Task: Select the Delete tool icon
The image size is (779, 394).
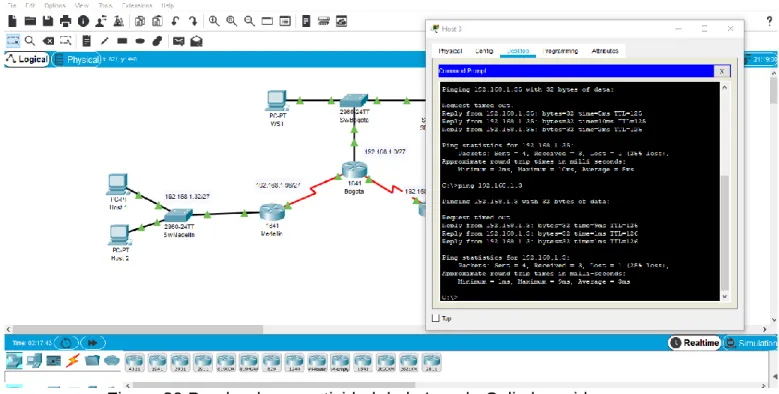Action: coord(48,41)
